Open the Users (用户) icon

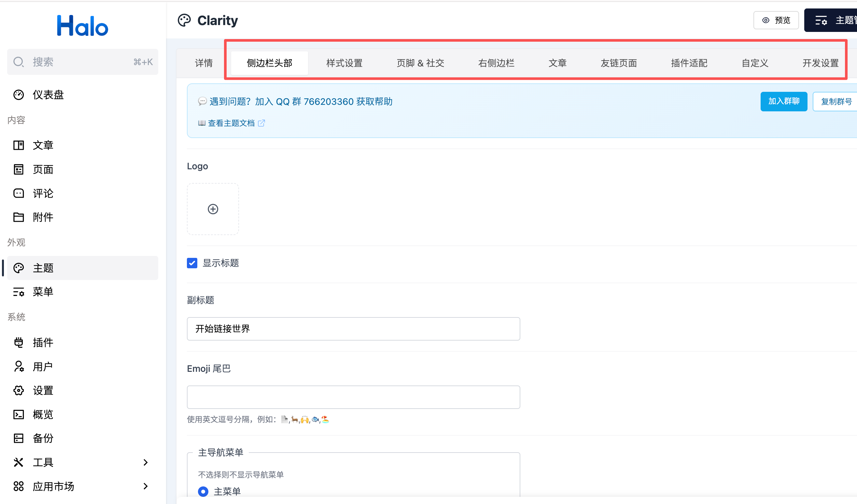click(18, 366)
